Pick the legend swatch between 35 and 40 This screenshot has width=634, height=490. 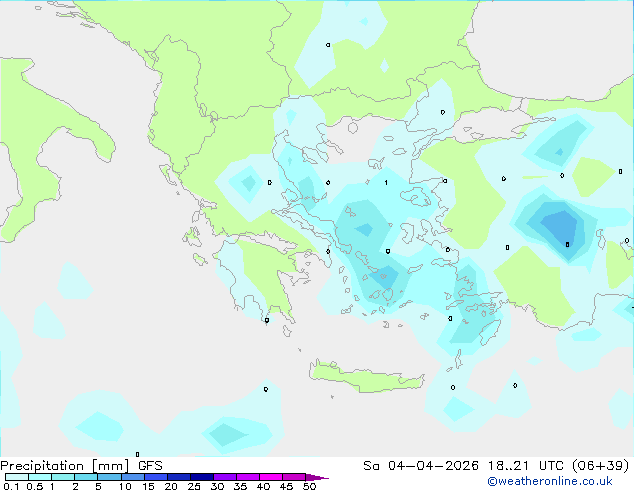coord(248,477)
